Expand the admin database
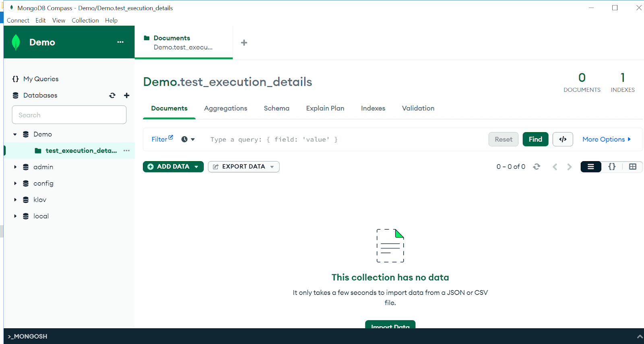The width and height of the screenshot is (644, 344). [15, 167]
